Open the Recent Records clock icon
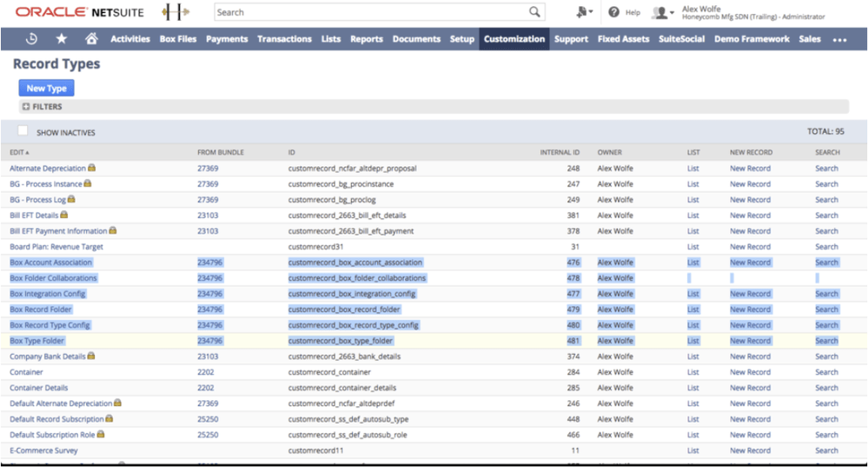The image size is (868, 467). click(x=31, y=39)
